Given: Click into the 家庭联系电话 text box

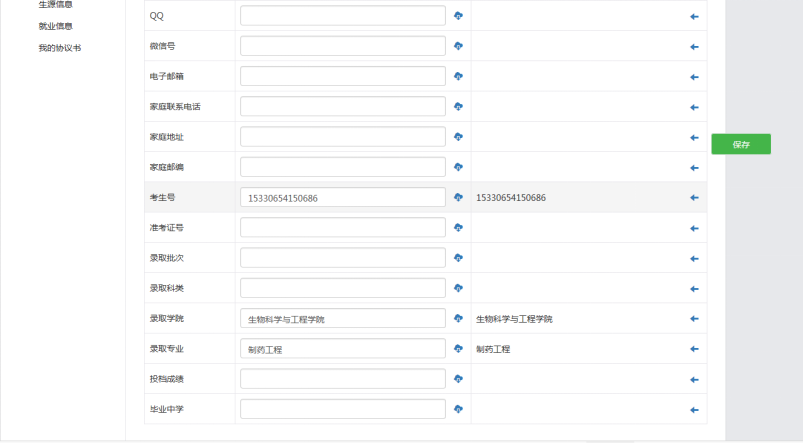Looking at the screenshot, I should click(342, 107).
